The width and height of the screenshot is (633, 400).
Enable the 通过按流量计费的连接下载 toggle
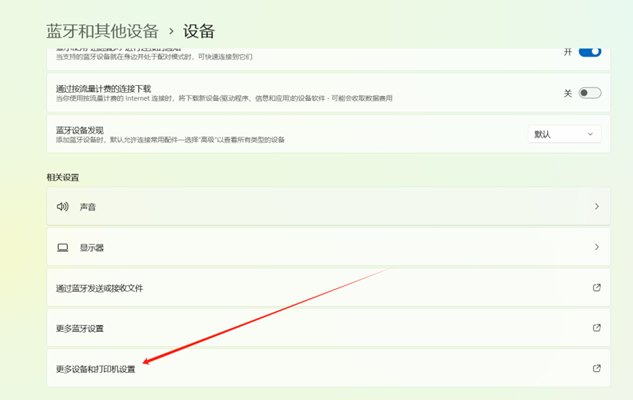(x=589, y=93)
